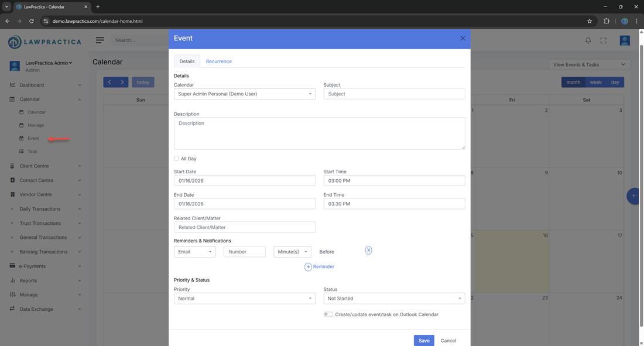Viewport: 644px width, 346px height.
Task: Open the notifications bell
Action: pos(588,40)
